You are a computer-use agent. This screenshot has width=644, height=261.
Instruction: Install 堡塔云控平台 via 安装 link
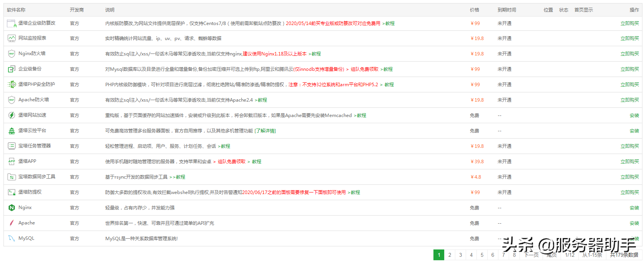634,131
